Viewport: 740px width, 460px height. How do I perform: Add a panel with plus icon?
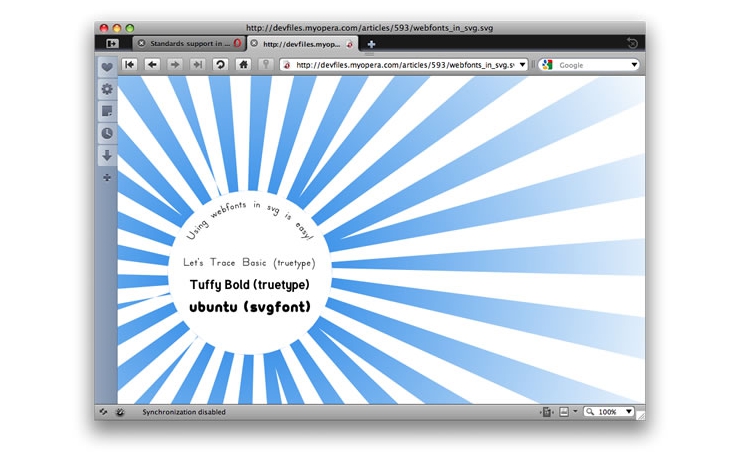tap(107, 177)
